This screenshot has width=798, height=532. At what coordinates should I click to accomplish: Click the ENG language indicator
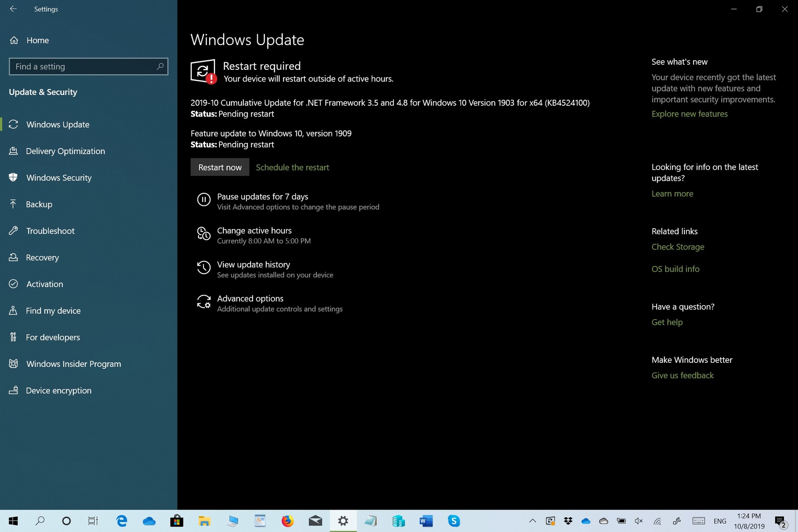point(720,521)
